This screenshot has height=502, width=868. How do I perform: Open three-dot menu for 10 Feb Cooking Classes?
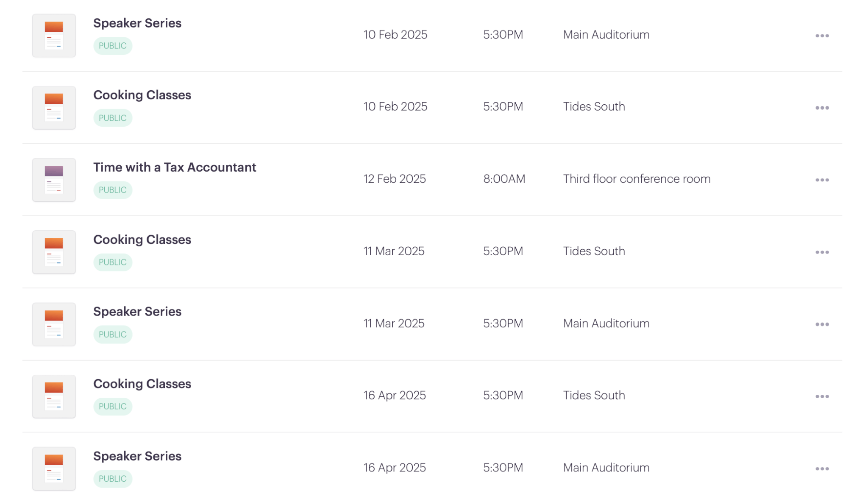click(x=822, y=108)
